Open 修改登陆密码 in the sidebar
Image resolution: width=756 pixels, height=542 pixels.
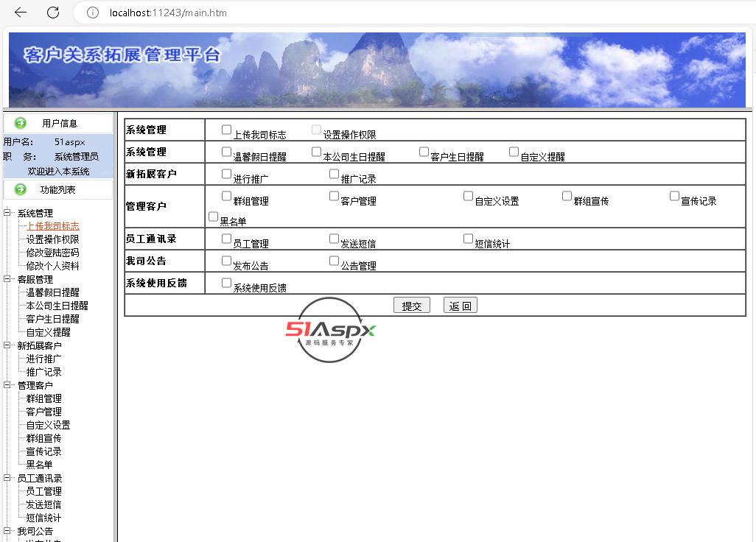point(52,253)
